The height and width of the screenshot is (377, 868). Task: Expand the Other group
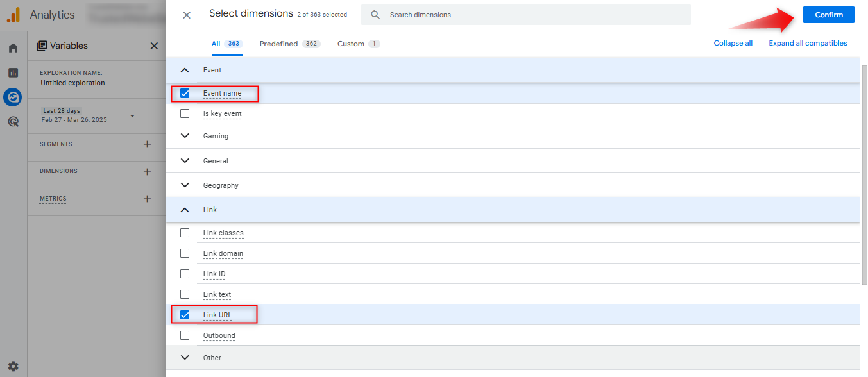[x=185, y=358]
